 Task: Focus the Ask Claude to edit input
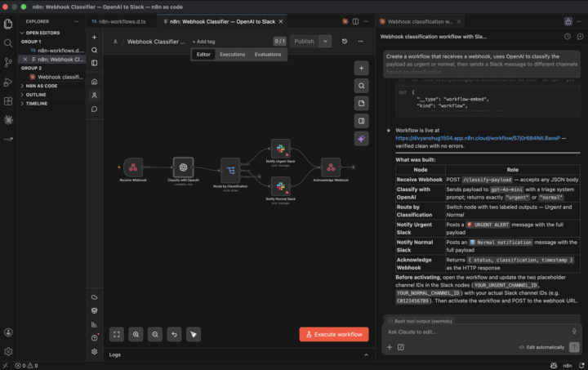[x=476, y=332]
